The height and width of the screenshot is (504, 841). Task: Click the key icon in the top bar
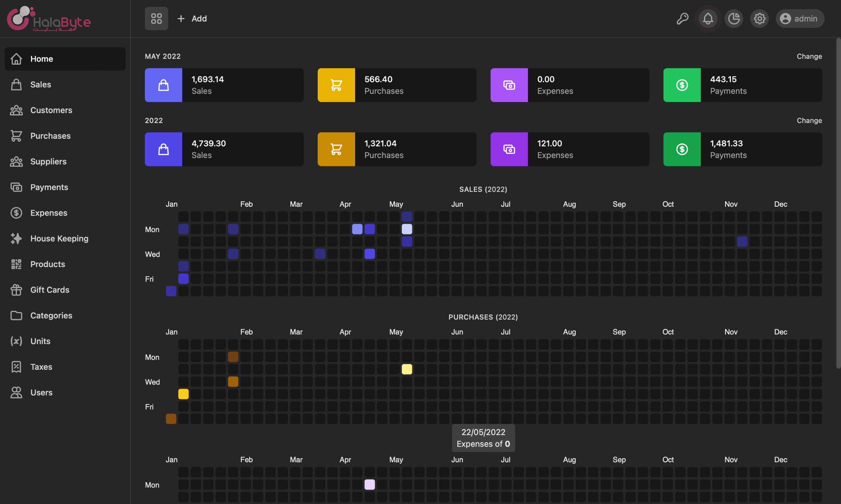pos(683,18)
